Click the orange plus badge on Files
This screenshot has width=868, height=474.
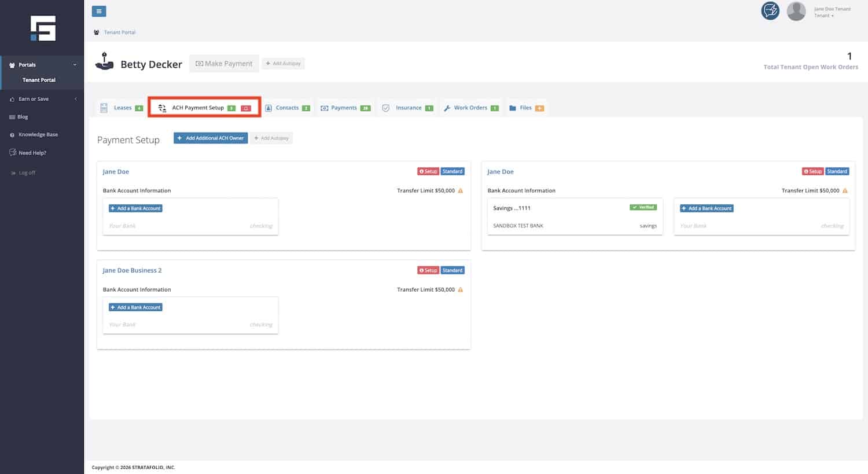539,108
